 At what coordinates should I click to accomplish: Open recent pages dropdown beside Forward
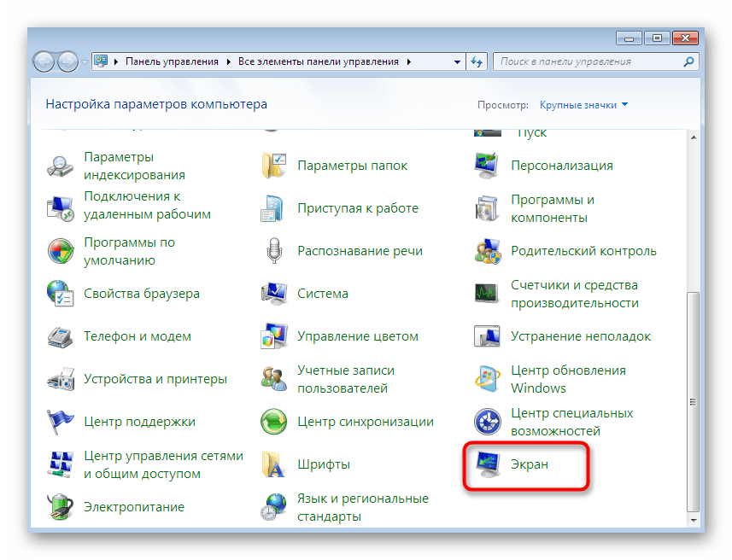pyautogui.click(x=85, y=61)
